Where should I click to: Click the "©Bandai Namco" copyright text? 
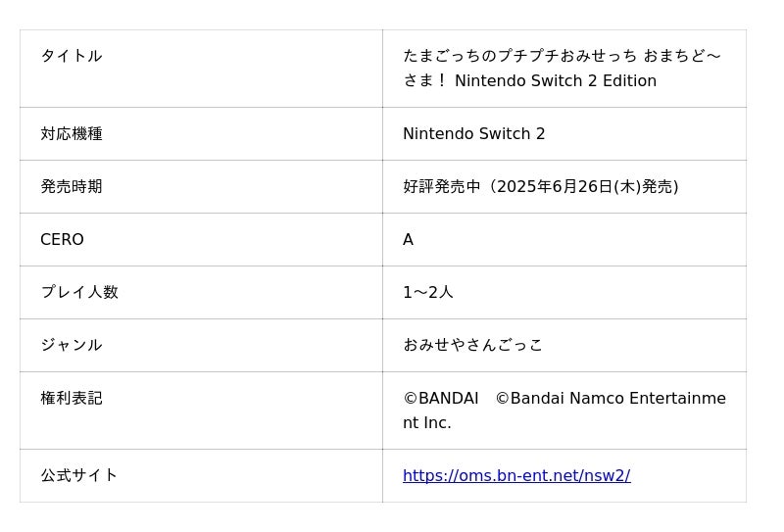click(x=557, y=399)
